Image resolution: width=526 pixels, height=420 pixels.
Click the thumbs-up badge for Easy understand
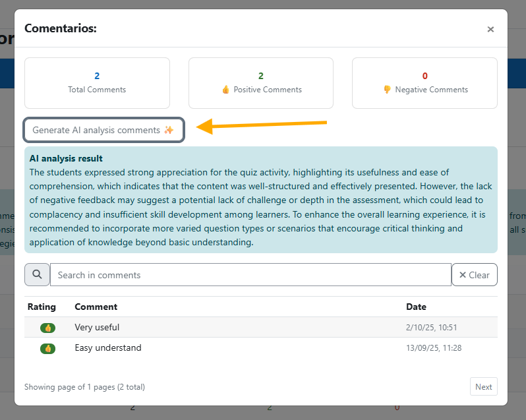[47, 349]
